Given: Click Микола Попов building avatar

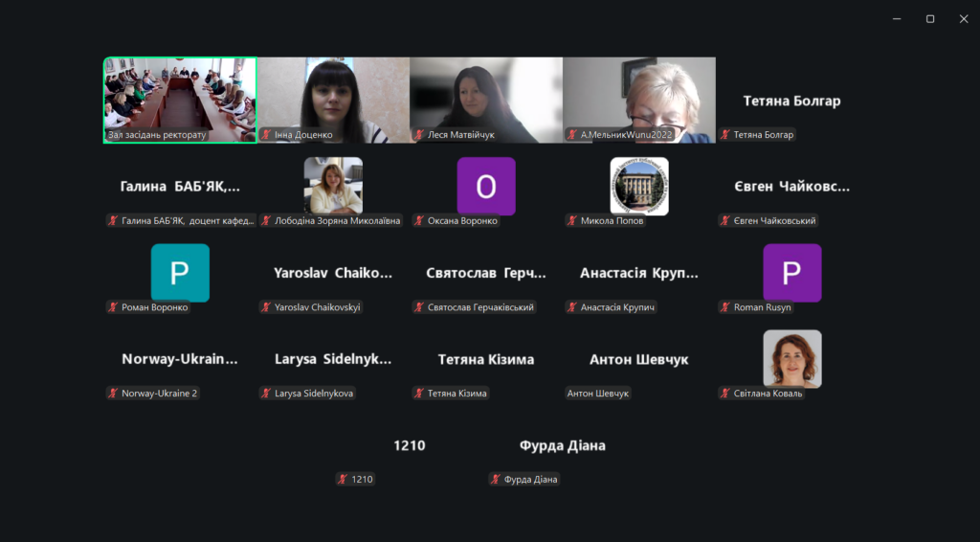Looking at the screenshot, I should click(x=639, y=187).
